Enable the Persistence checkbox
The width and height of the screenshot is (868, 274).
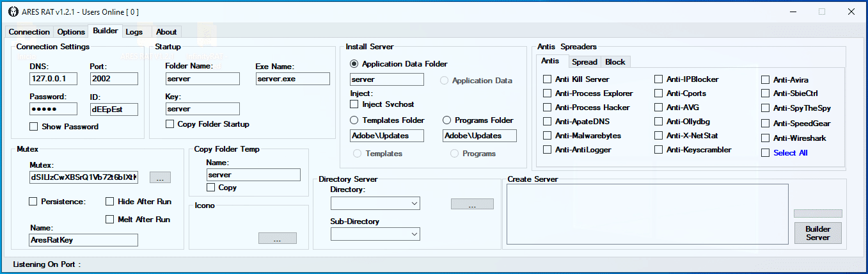[x=57, y=201]
